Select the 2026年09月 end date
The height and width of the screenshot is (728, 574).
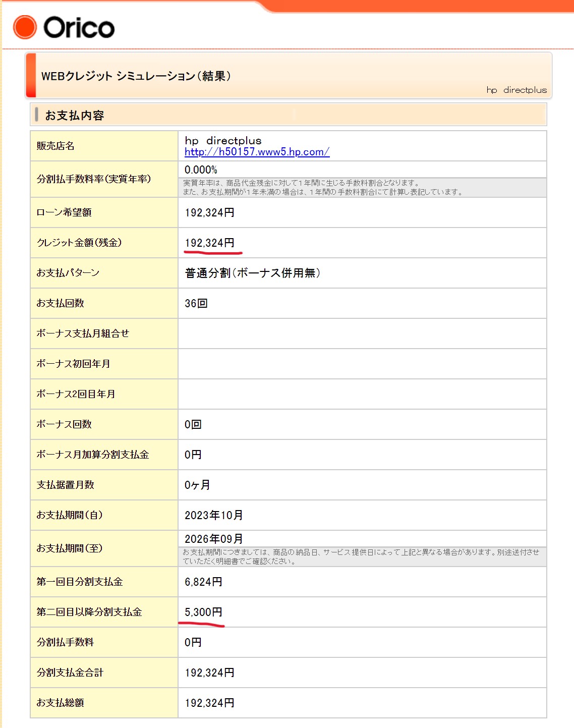(x=214, y=539)
